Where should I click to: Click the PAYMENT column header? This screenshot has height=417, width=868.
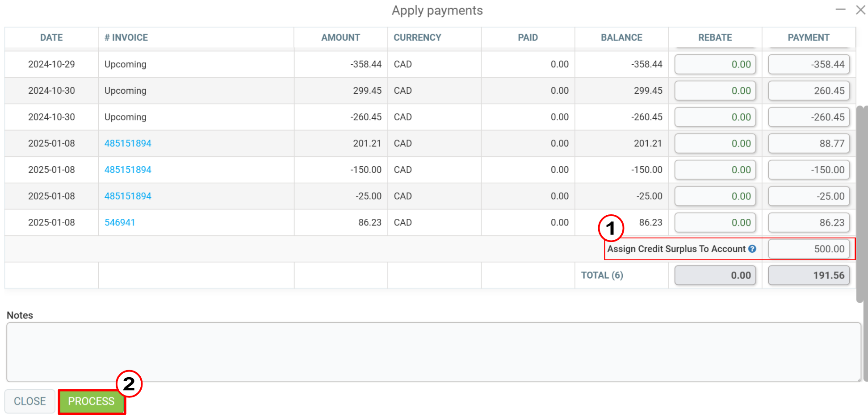click(809, 38)
